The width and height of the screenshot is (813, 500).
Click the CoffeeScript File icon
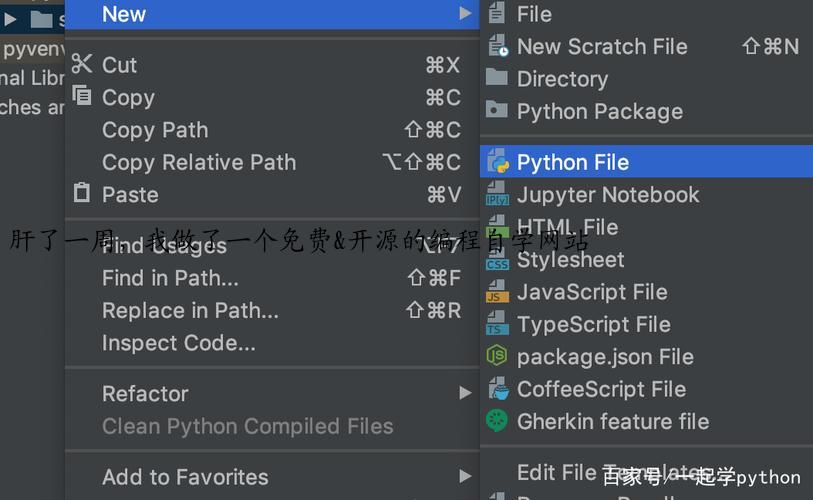pos(497,390)
